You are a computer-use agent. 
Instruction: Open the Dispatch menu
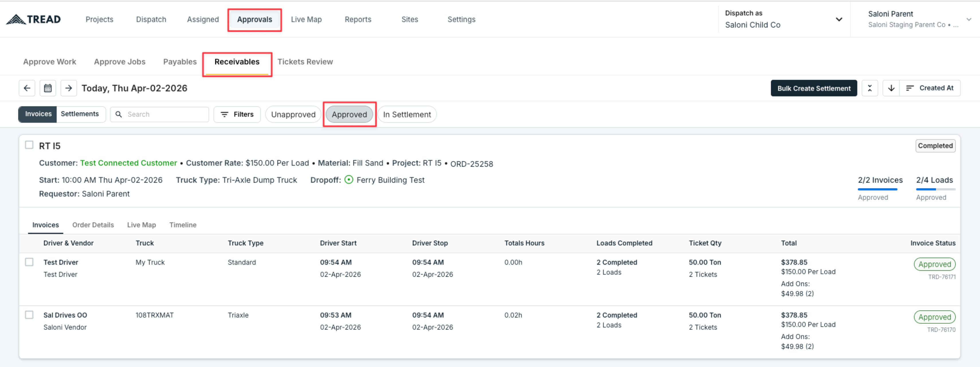151,19
